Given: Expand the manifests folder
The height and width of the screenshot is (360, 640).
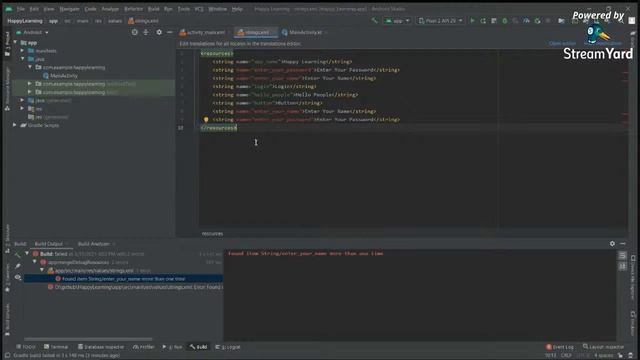Looking at the screenshot, I should 22,51.
